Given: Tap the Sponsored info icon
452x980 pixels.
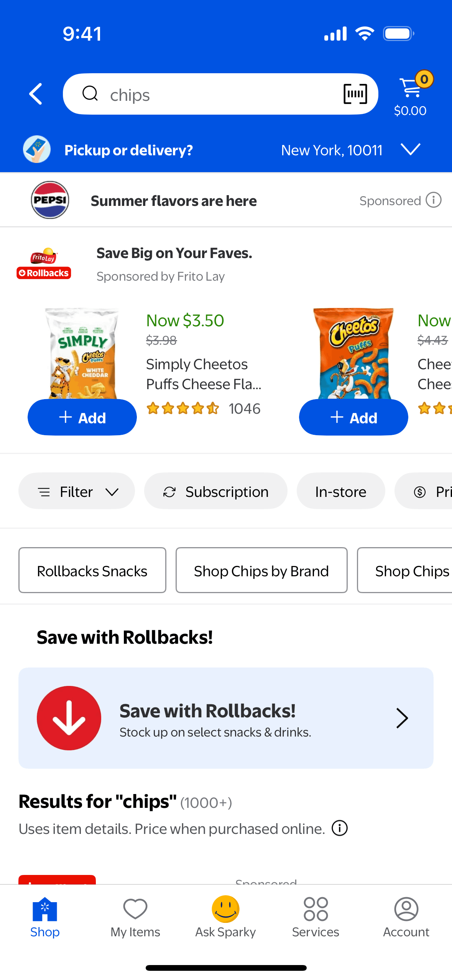Looking at the screenshot, I should click(x=434, y=200).
